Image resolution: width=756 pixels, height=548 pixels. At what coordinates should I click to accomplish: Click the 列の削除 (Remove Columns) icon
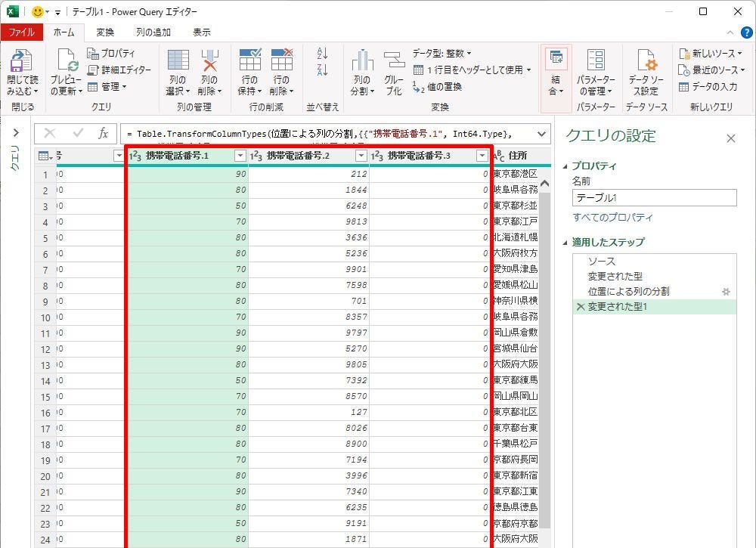pyautogui.click(x=209, y=61)
